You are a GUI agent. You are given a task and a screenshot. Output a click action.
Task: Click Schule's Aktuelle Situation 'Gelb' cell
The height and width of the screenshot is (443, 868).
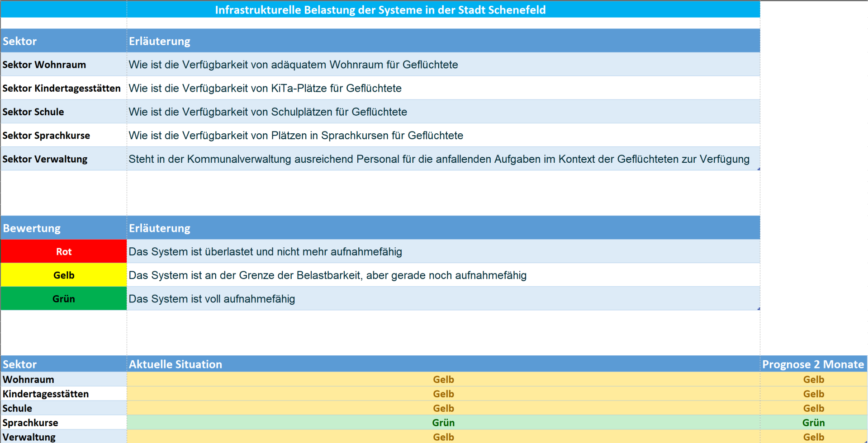[443, 408]
